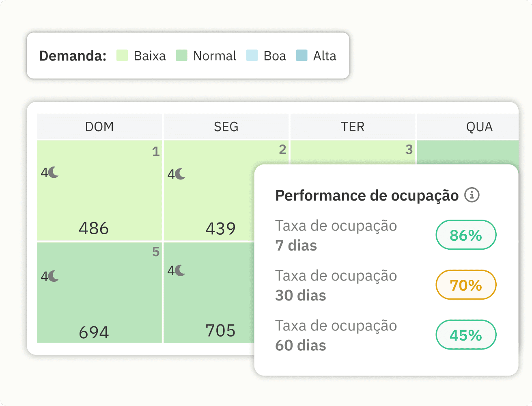
Task: Click the info icon next to Performance de ocupação
Action: click(472, 195)
